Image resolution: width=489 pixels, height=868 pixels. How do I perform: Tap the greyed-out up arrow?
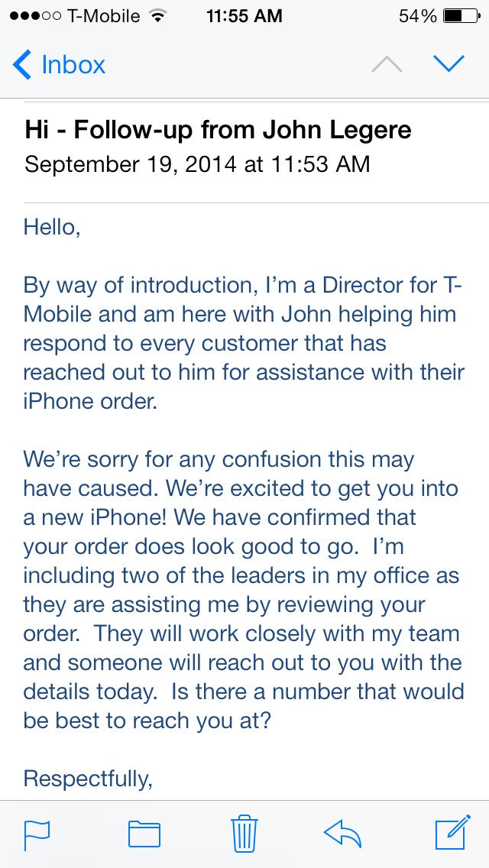pos(387,63)
